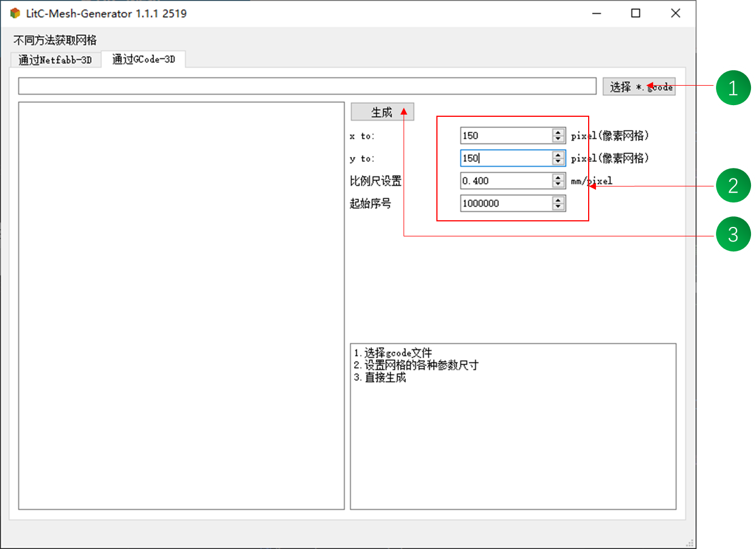Decrement the 'x to' pixel value with down arrow
Image resolution: width=756 pixels, height=549 pixels.
tap(558, 139)
